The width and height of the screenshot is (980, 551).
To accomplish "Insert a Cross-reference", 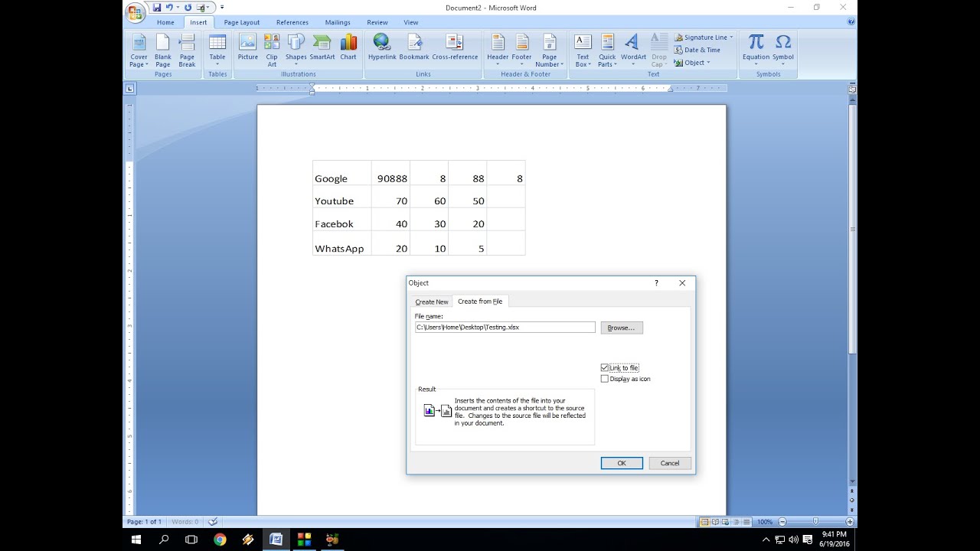I will point(455,47).
